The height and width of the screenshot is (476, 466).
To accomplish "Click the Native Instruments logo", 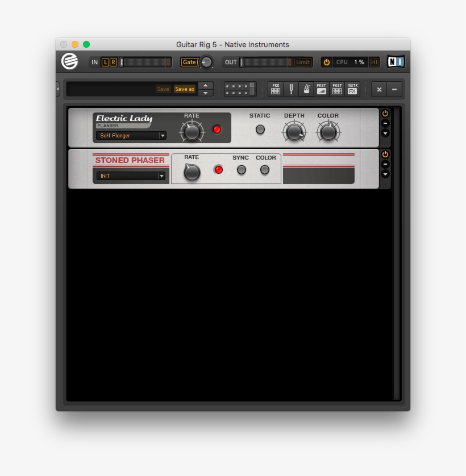I will [x=395, y=62].
